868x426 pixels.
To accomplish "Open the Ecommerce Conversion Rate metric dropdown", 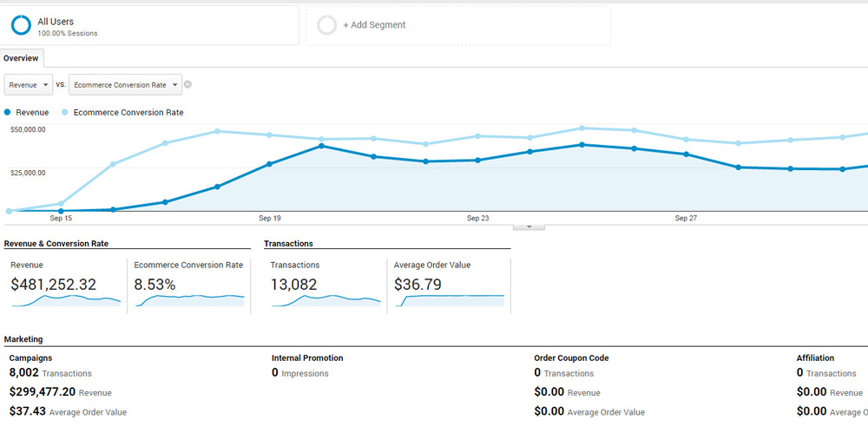I will coord(125,84).
